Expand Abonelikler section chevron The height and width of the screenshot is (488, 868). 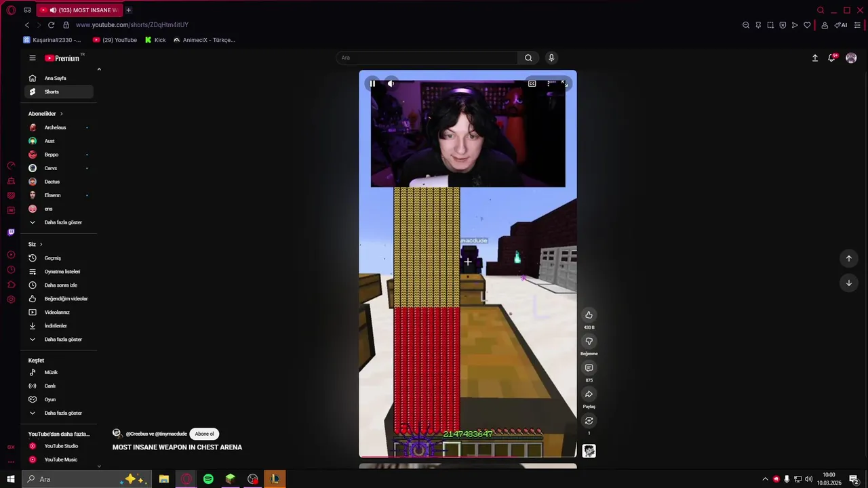[x=61, y=114]
